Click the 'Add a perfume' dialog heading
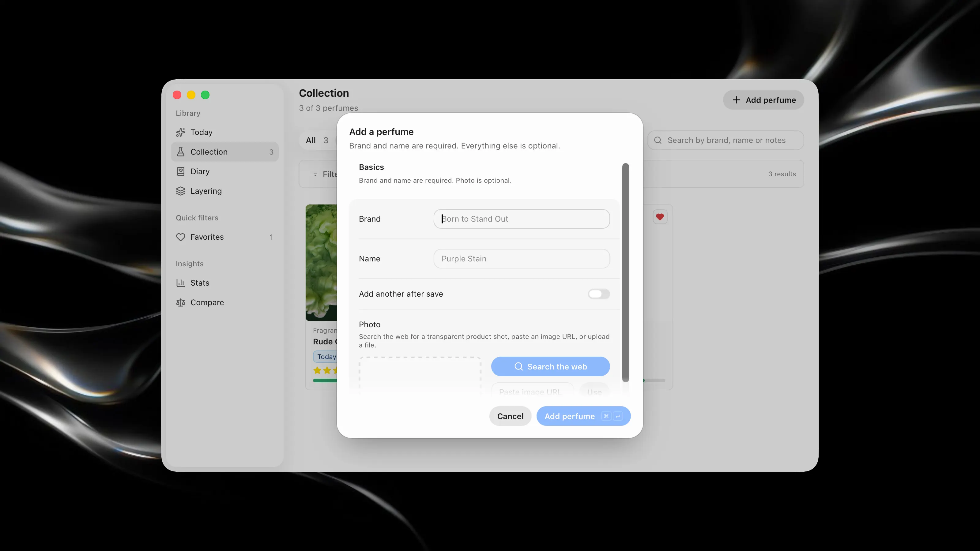The height and width of the screenshot is (551, 980). click(381, 132)
